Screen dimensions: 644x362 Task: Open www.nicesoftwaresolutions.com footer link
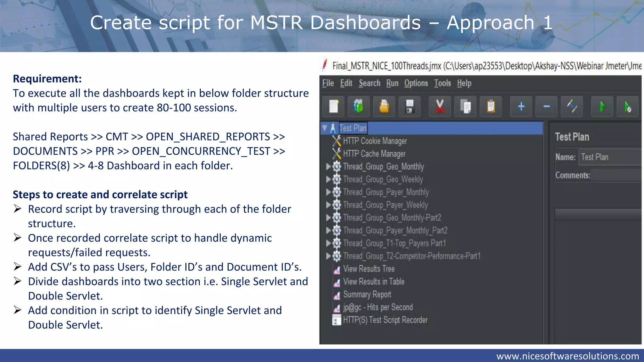coord(568,356)
